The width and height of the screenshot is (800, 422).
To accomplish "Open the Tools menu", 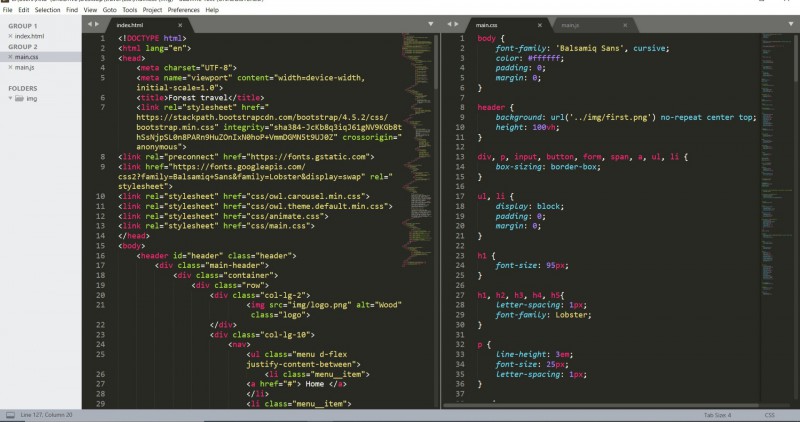I will [x=130, y=10].
